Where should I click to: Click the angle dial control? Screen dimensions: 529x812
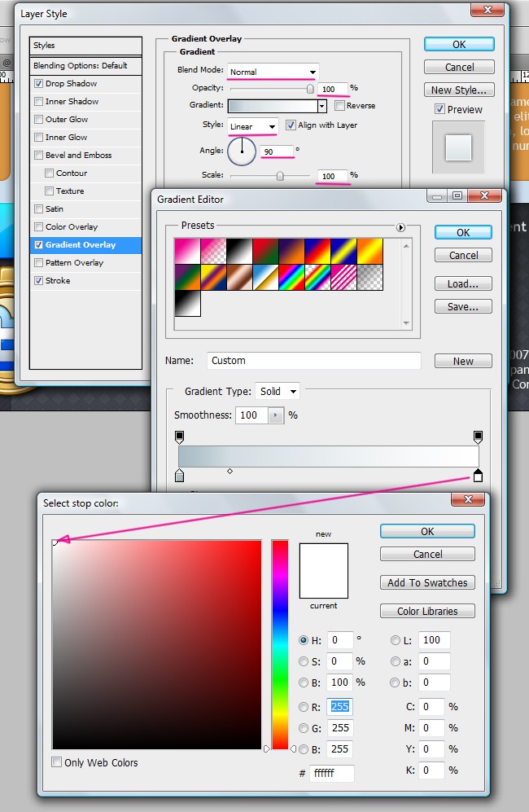tap(242, 151)
